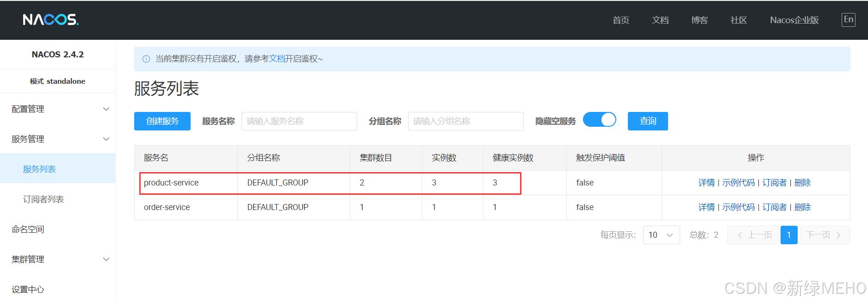This screenshot has width=868, height=303.
Task: Open 订阅者 for product-service
Action: tap(775, 183)
